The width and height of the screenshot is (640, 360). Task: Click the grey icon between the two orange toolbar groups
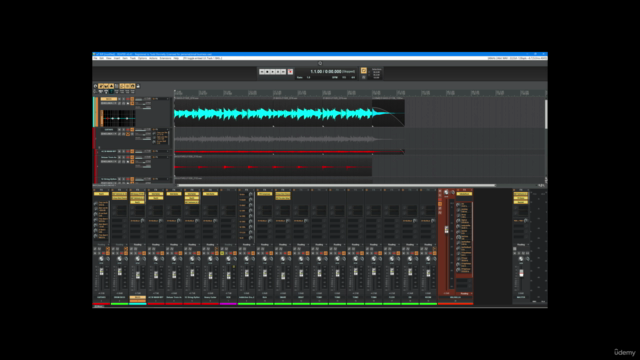pos(116,86)
